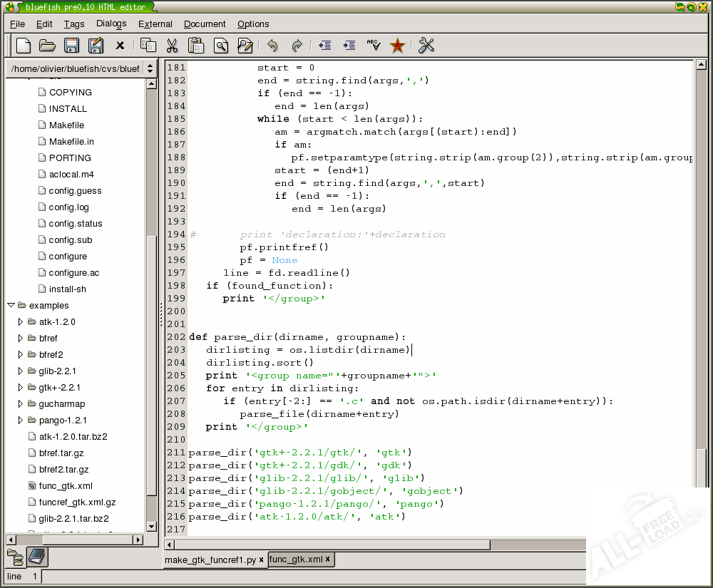The height and width of the screenshot is (588, 713).
Task: Click the Save floppy disk icon
Action: click(71, 46)
